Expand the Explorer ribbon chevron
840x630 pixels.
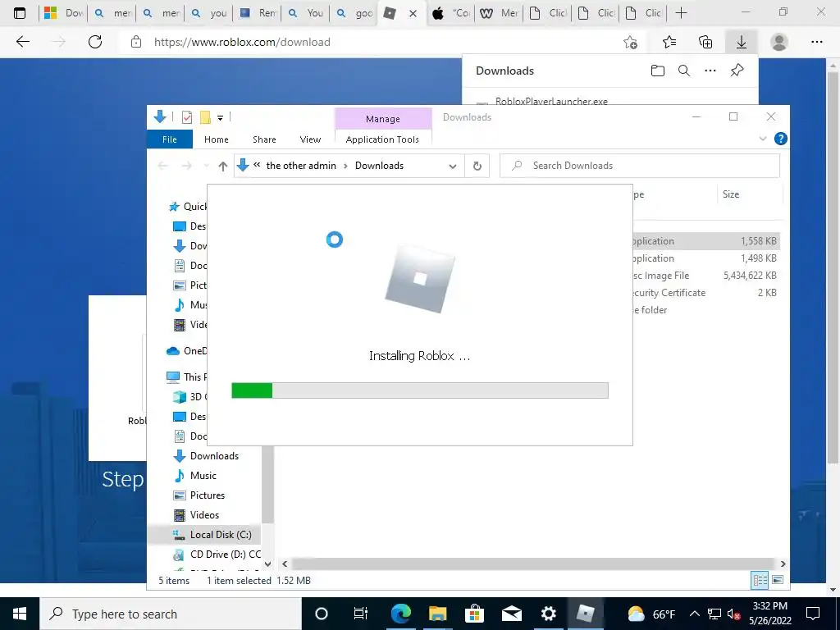763,139
